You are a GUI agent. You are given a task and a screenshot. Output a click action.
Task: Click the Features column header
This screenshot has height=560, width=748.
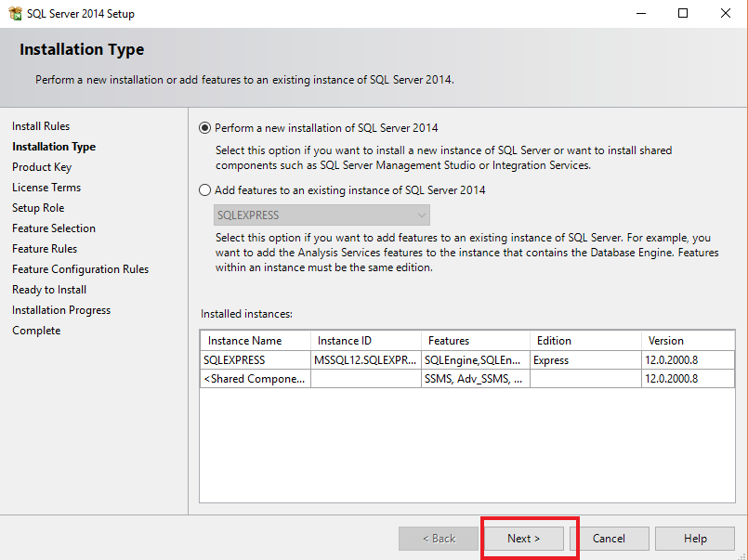476,341
